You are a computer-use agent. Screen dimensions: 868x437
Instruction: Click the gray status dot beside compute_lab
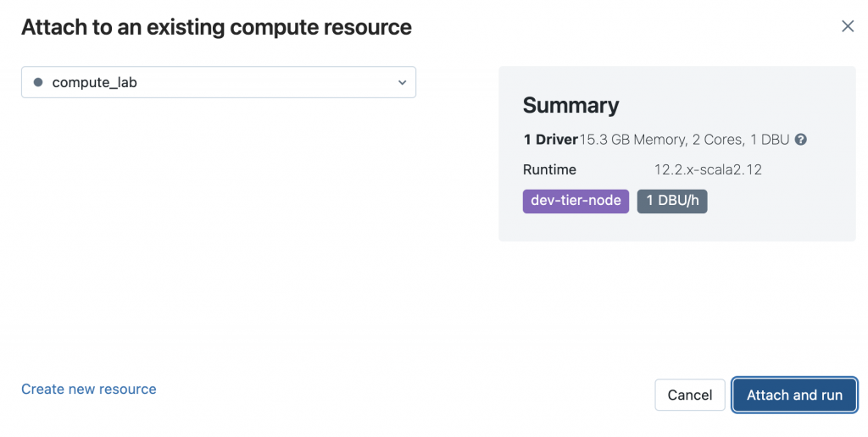[x=37, y=83]
